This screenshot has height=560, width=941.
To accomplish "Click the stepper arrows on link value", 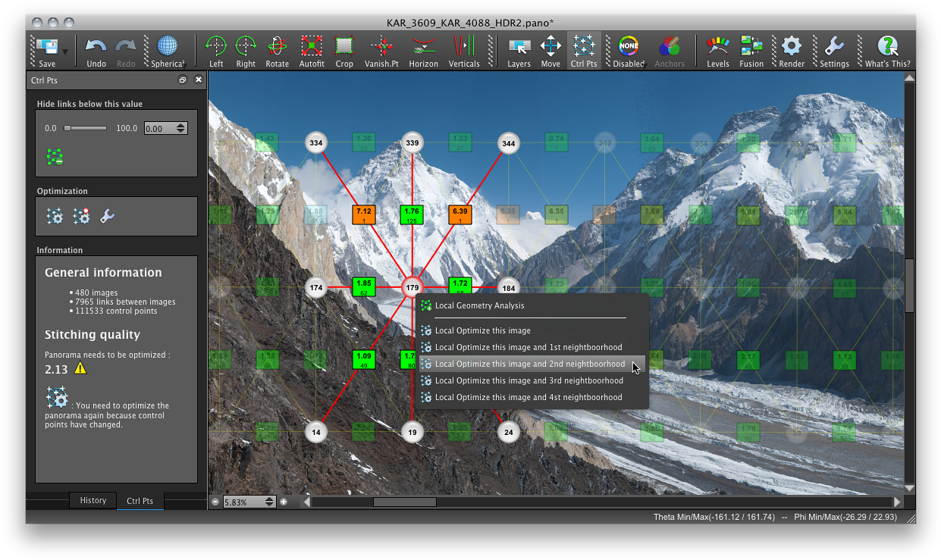I will [x=180, y=129].
